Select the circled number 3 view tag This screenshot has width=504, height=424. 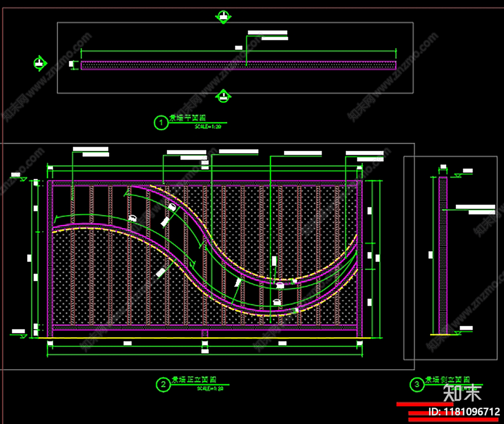pyautogui.click(x=417, y=385)
